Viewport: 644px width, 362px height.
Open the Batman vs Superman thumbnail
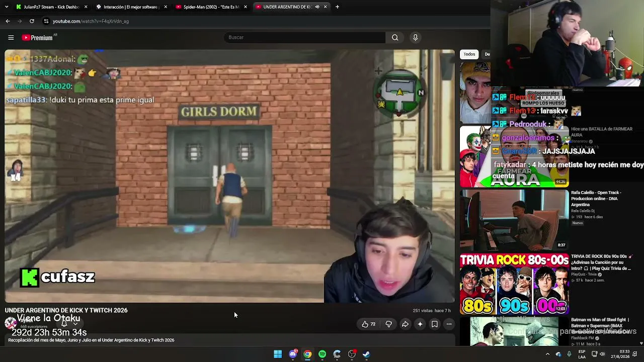pyautogui.click(x=514, y=331)
